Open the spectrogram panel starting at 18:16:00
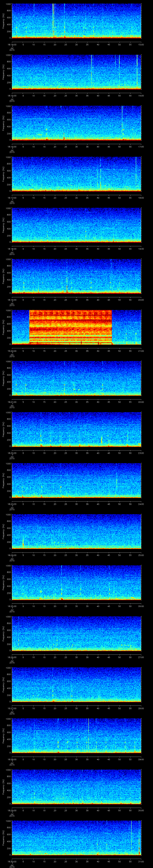The height and width of the screenshot is (868, 153). 77,123
